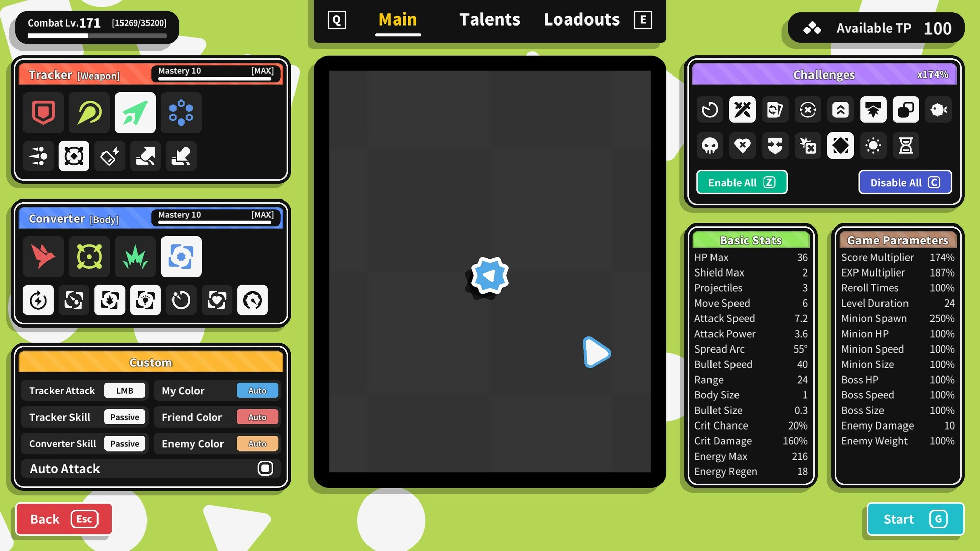Click My Color Auto color swatch
980x551 pixels.
pos(257,390)
